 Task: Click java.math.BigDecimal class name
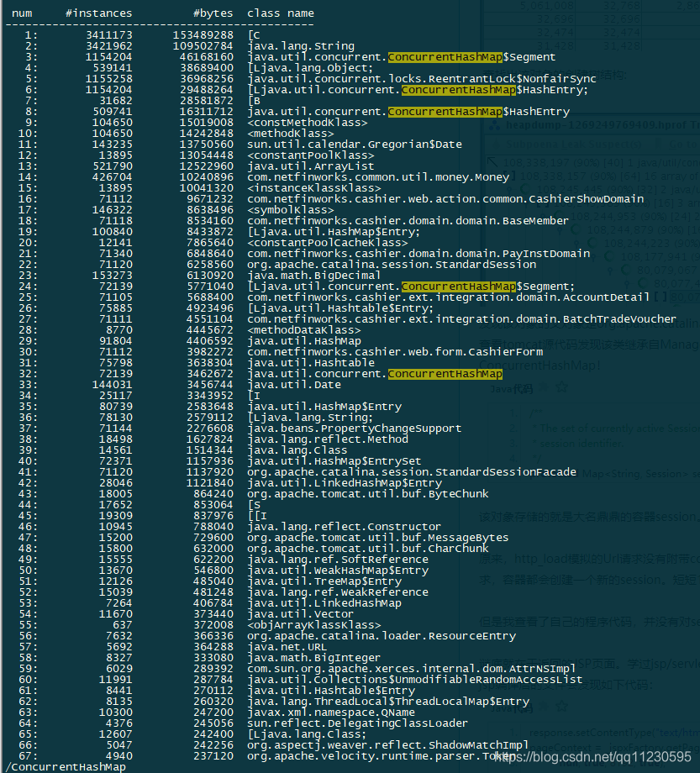314,276
